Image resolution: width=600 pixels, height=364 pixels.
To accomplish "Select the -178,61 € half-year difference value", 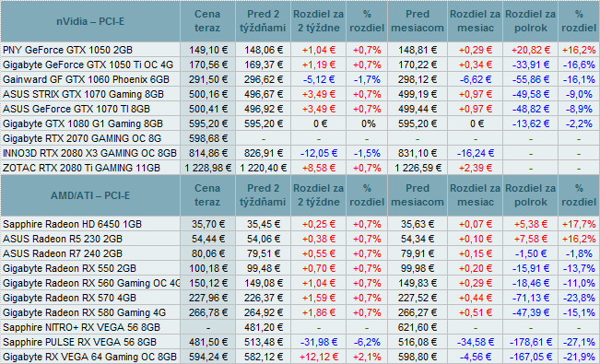I will [530, 342].
